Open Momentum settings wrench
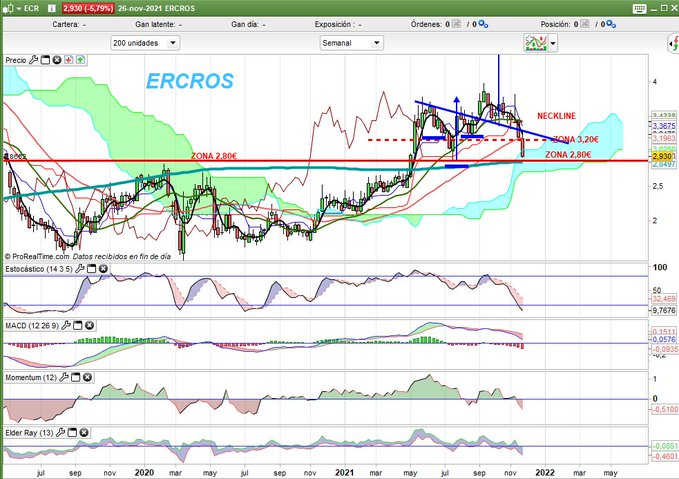Image resolution: width=679 pixels, height=479 pixels. pyautogui.click(x=64, y=377)
